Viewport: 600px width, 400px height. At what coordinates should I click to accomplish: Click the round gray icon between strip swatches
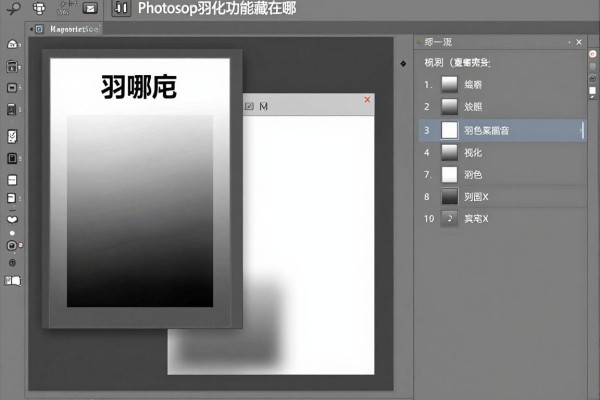pos(593,78)
